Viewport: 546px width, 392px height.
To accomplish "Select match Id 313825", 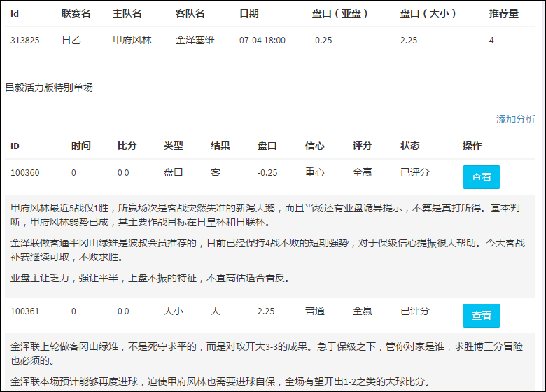I will [24, 41].
